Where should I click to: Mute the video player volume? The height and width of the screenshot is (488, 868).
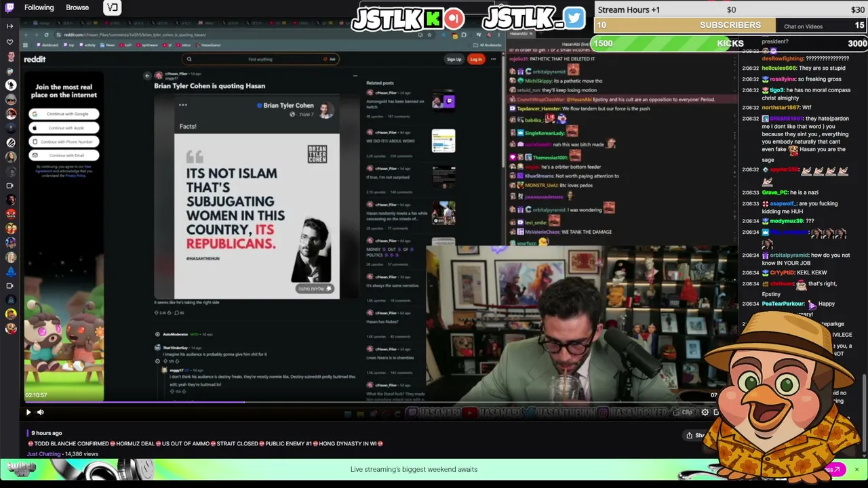pos(41,412)
